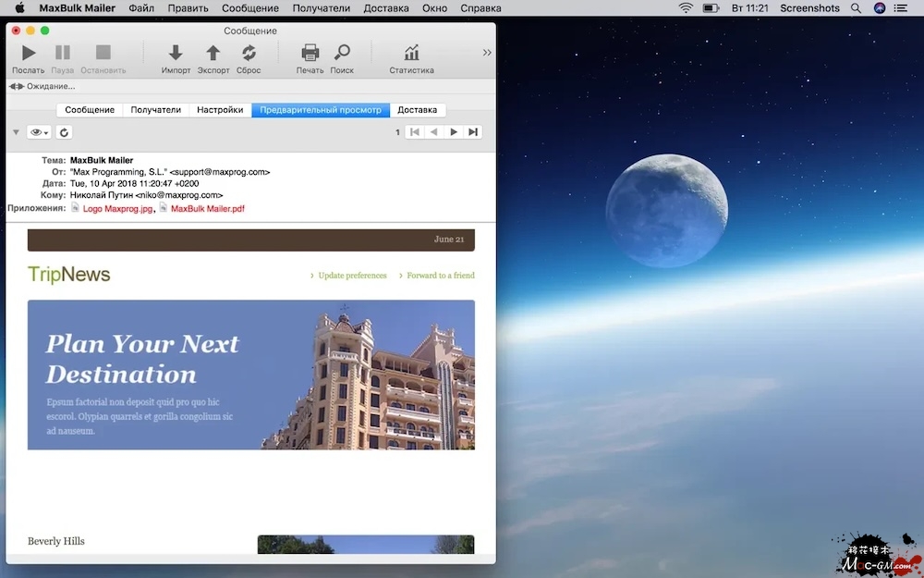Image resolution: width=924 pixels, height=578 pixels.
Task: Switch to the Настройки tab
Action: [x=220, y=110]
